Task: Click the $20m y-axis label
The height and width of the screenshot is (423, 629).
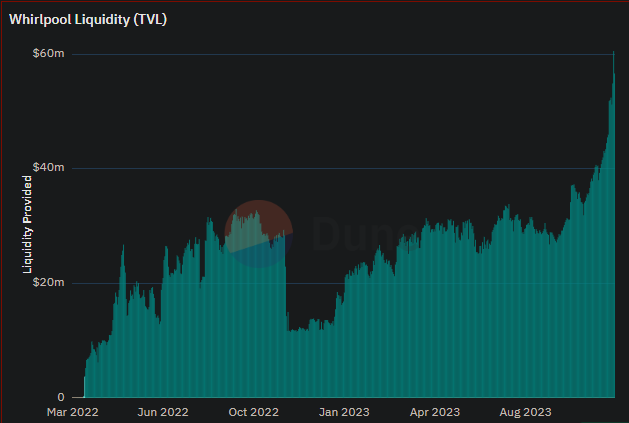Action: coord(48,282)
